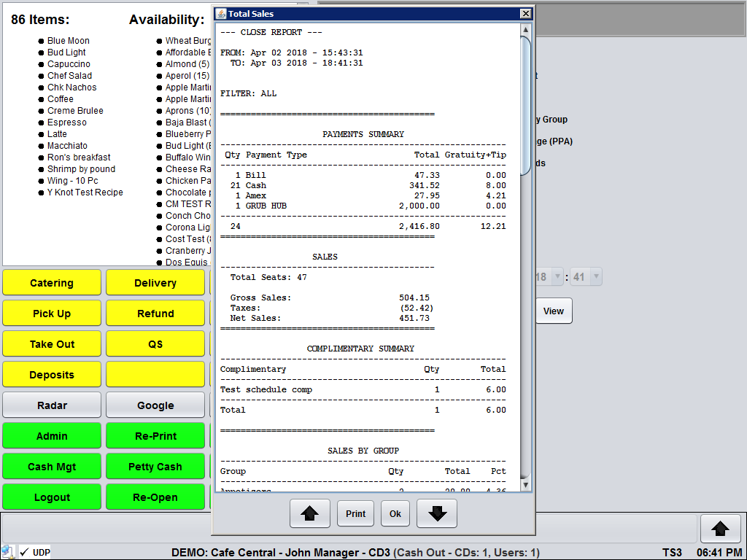The height and width of the screenshot is (560, 747).
Task: Click the scroll down arrow button in dialog
Action: (437, 513)
